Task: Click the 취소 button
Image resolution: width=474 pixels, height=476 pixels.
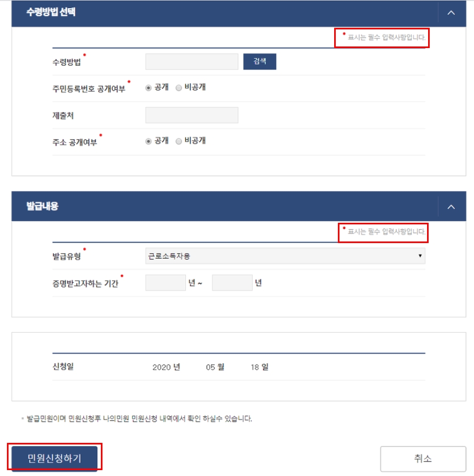Action: point(423,459)
